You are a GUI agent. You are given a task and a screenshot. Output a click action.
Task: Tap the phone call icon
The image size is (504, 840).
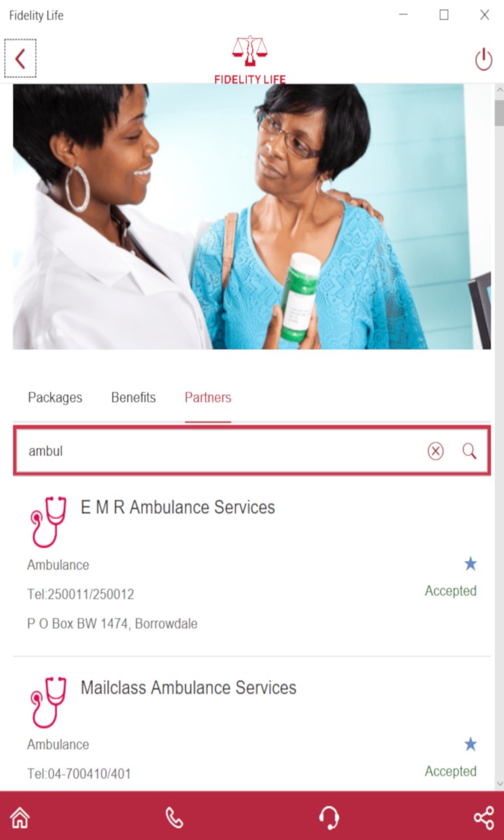pos(175,818)
